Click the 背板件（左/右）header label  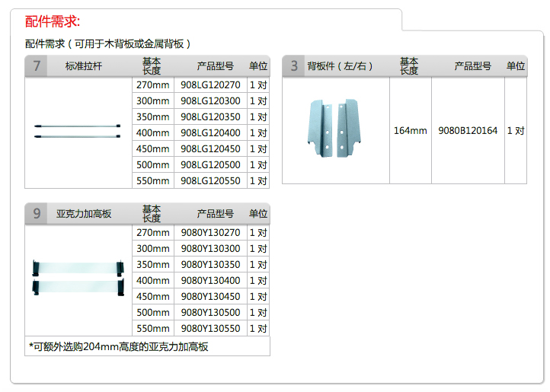tap(341, 66)
